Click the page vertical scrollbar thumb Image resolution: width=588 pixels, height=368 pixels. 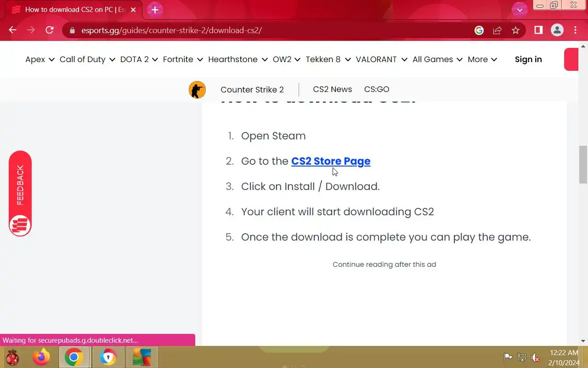pos(583,164)
